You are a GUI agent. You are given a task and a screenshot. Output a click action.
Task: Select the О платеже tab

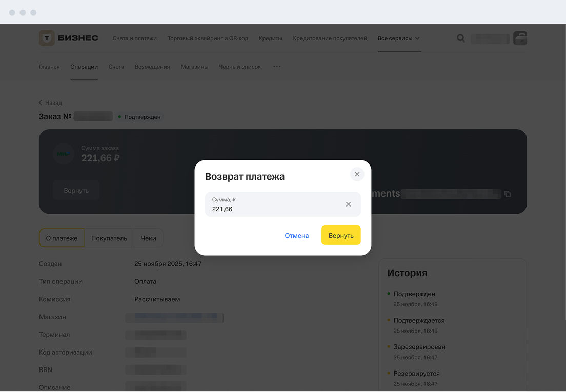click(x=62, y=238)
